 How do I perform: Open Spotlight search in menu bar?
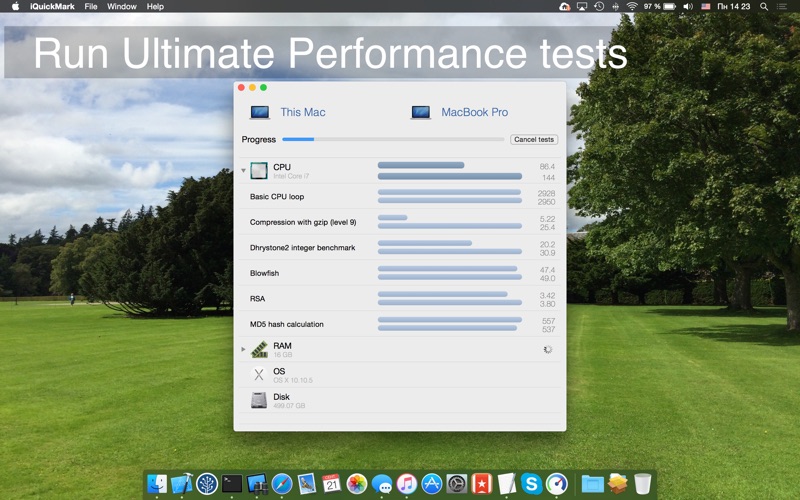pos(764,6)
